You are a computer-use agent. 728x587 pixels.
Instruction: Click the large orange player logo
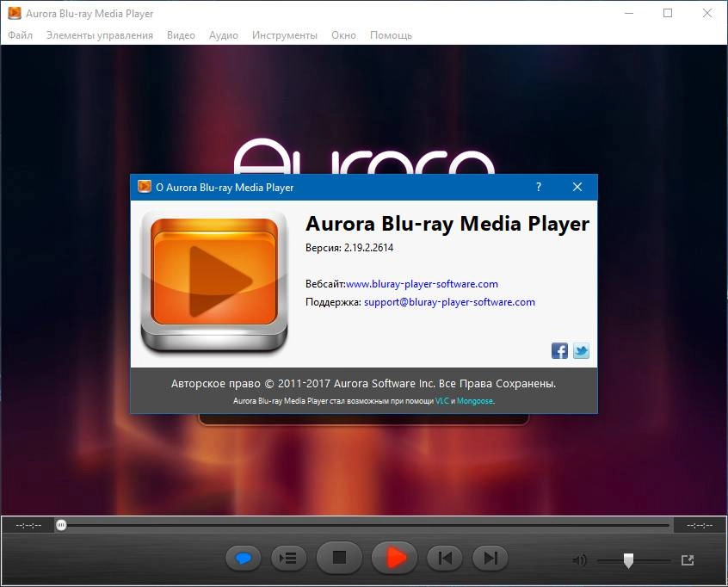[214, 281]
